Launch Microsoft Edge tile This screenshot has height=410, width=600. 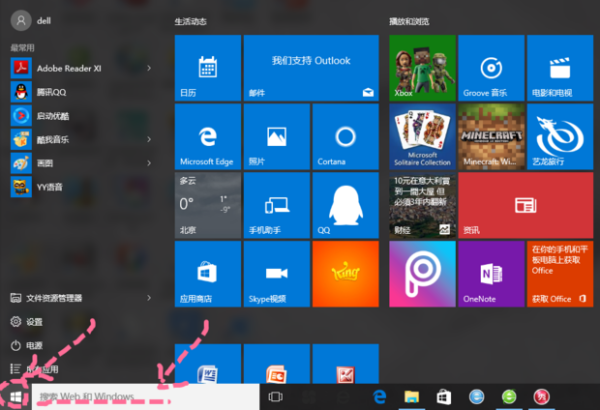[208, 137]
